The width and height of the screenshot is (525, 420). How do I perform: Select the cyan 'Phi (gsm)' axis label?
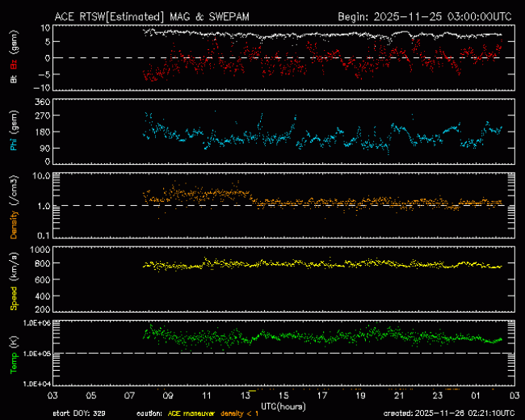point(14,131)
